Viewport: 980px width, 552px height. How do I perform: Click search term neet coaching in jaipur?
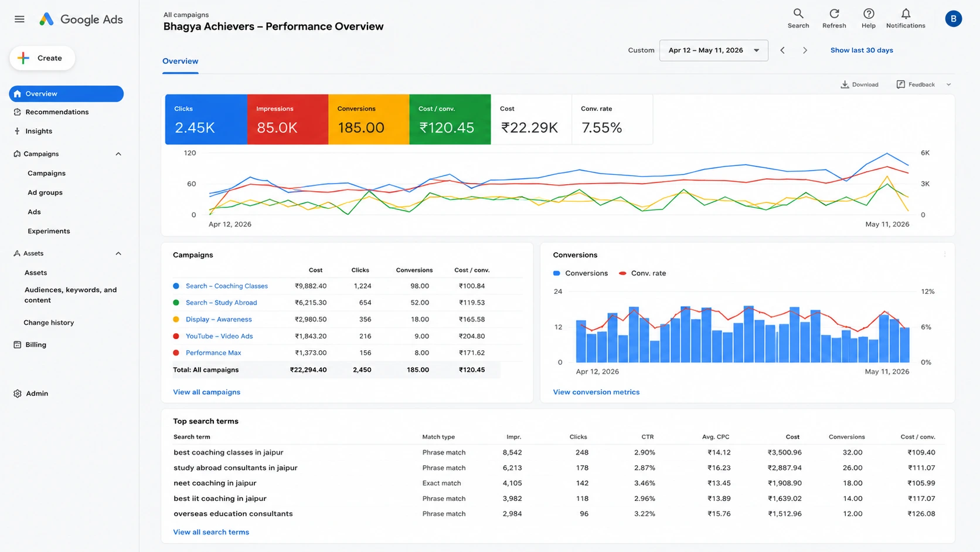215,483
